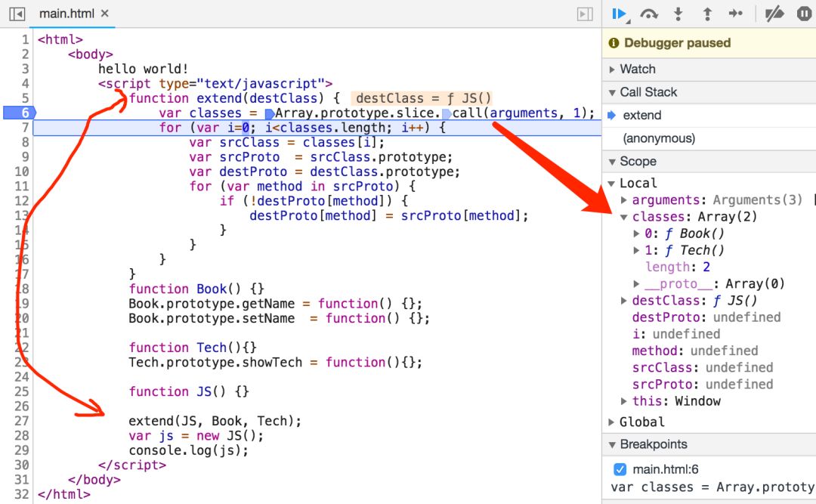Click the method: undefined entry
816x504 pixels.
point(695,351)
